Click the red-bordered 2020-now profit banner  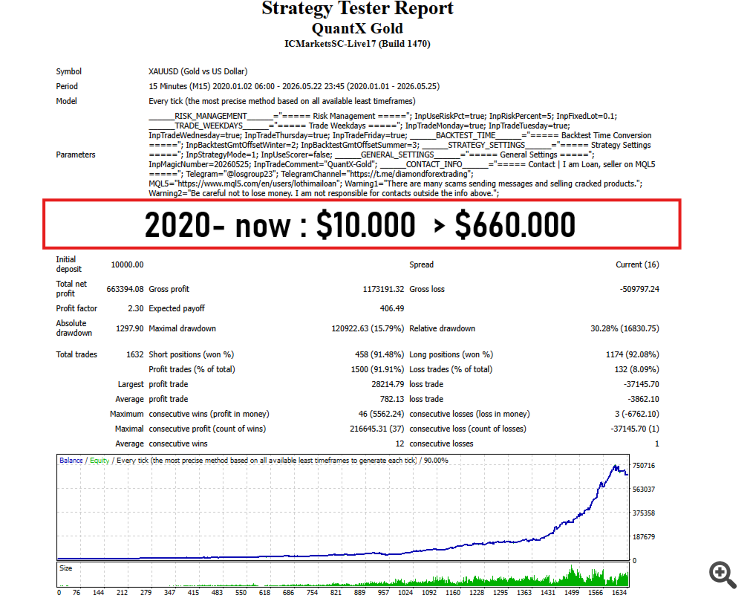click(362, 224)
